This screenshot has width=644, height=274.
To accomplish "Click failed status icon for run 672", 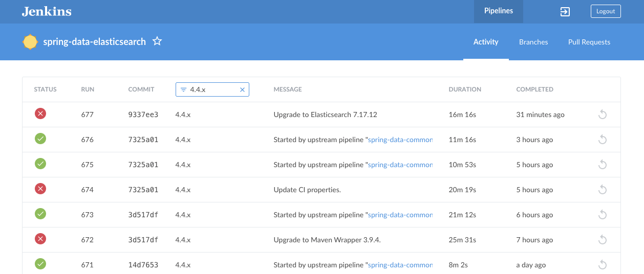I will pos(40,239).
